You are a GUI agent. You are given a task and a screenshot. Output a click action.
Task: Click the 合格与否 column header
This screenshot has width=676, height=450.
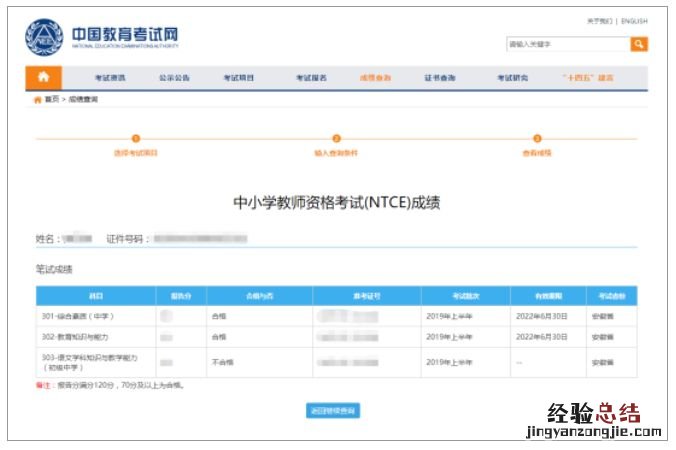coord(260,296)
